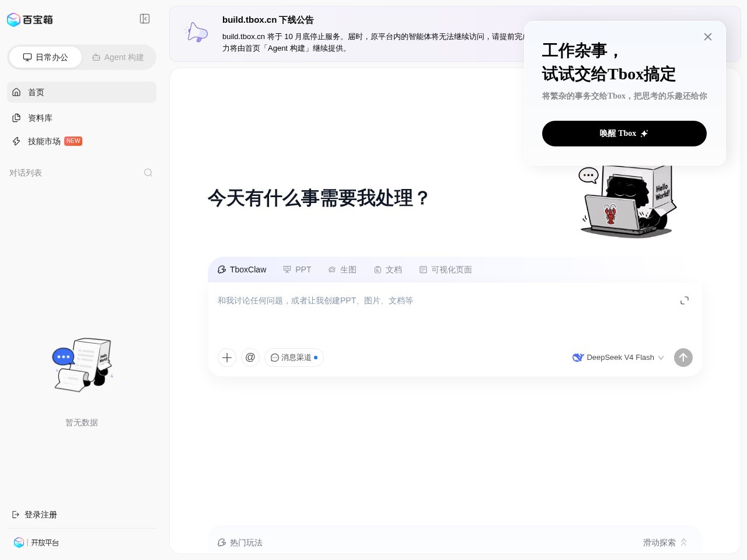Open the DeepSeek V4 Flash model dropdown
Viewport: 747px width, 560px height.
pos(618,358)
